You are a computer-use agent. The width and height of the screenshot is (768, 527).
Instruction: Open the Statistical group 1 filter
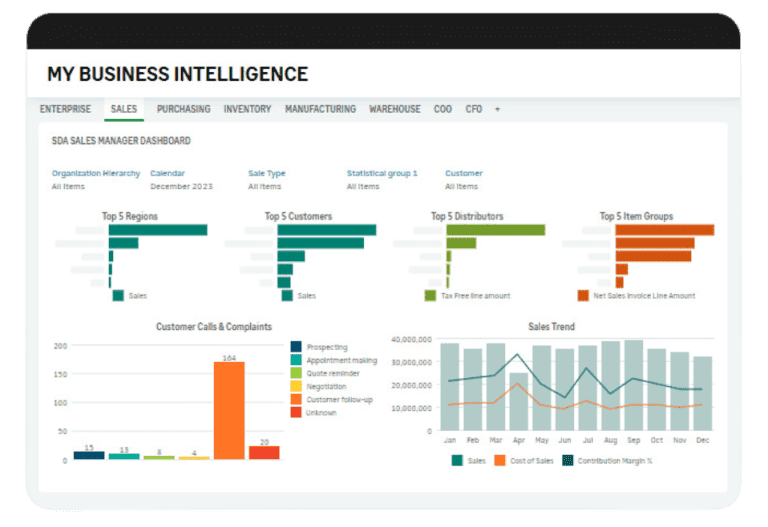pyautogui.click(x=382, y=173)
